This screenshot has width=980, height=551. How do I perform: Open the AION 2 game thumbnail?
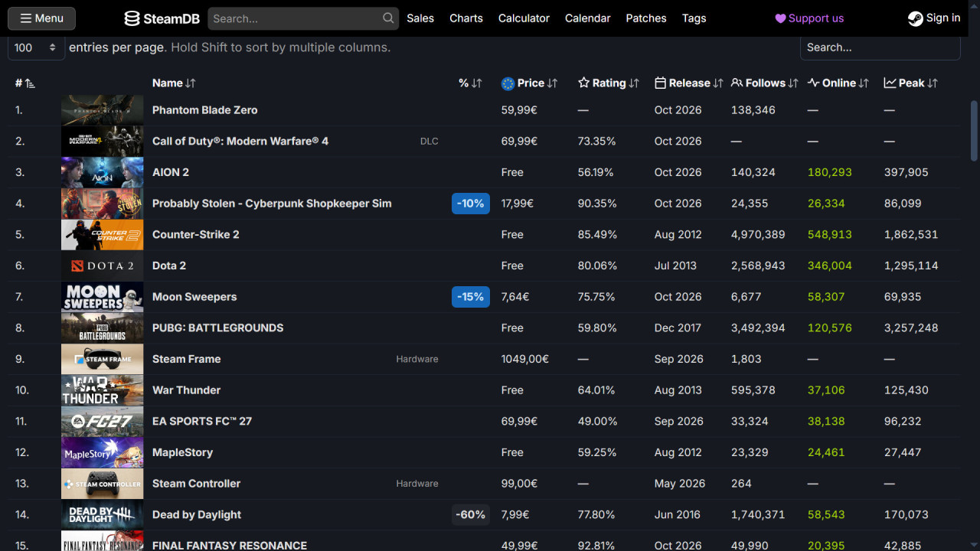tap(102, 172)
